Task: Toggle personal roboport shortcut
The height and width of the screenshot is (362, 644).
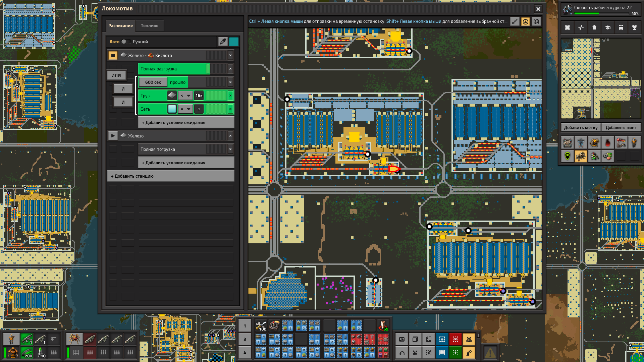Action: [469, 339]
